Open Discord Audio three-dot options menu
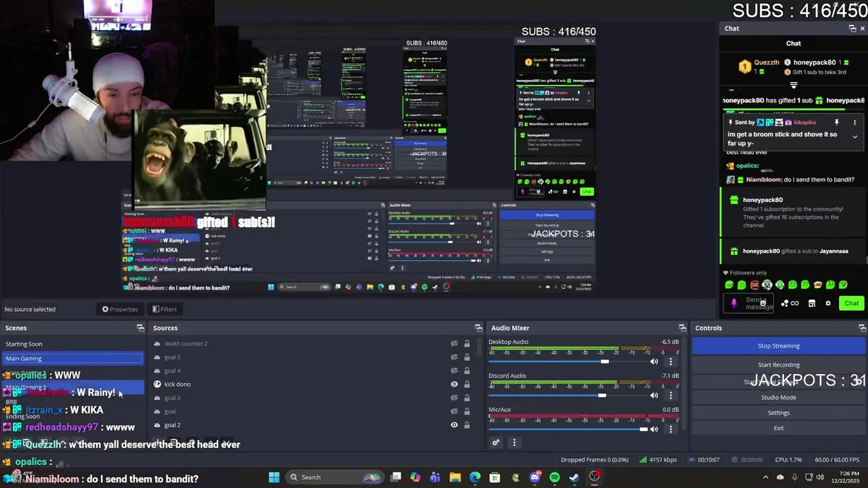The image size is (868, 488). coord(671,395)
